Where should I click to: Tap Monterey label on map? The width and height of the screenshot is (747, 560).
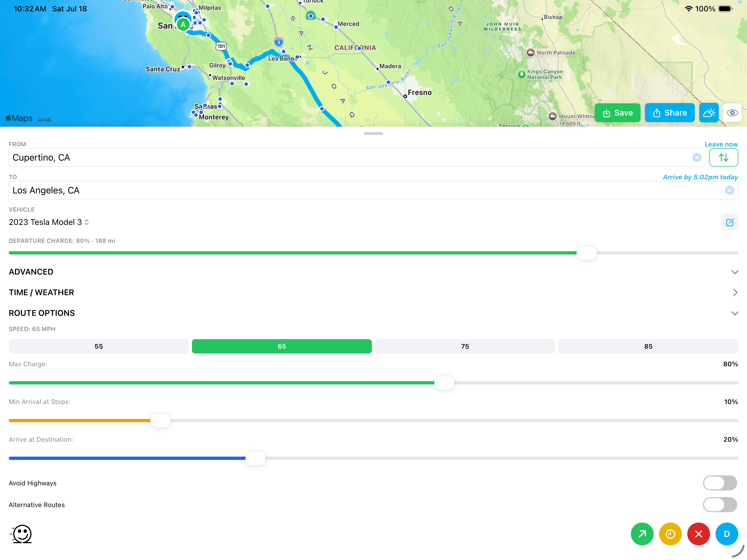coord(214,117)
